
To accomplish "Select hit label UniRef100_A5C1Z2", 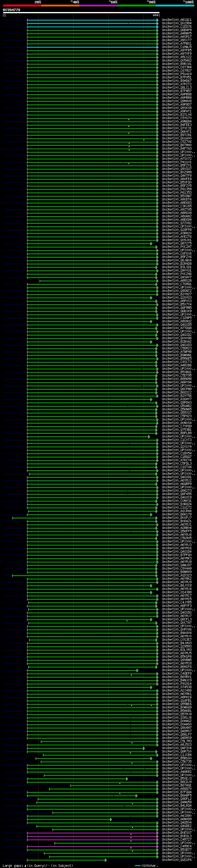I will coord(176,57).
